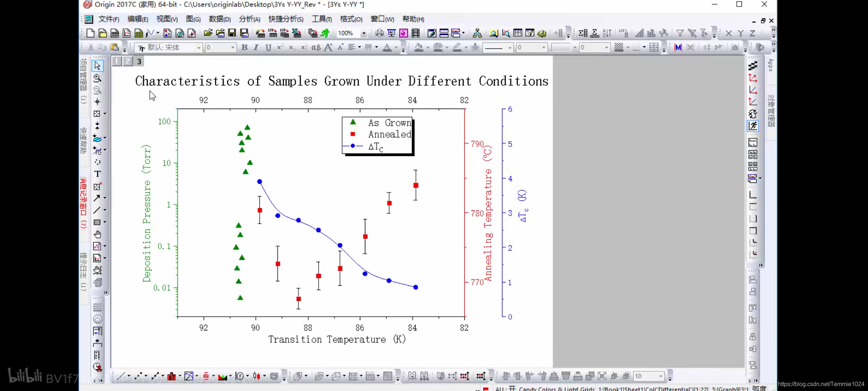Click the Save project icon
The image size is (868, 391).
tap(232, 33)
